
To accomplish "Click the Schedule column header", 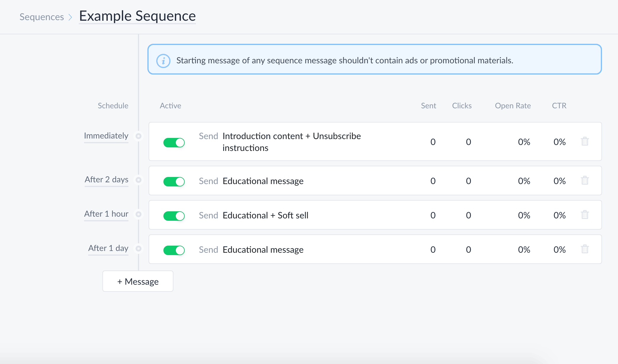I will 113,106.
